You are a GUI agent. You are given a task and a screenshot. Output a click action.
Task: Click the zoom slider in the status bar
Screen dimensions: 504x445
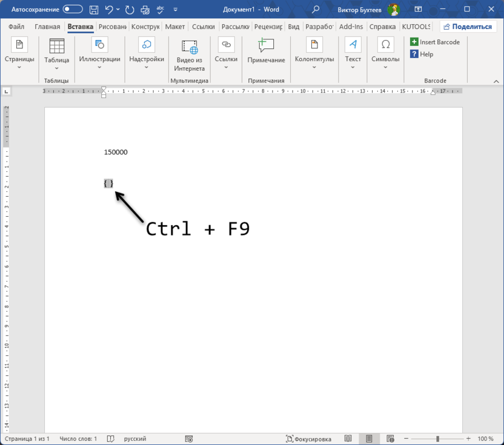437,438
